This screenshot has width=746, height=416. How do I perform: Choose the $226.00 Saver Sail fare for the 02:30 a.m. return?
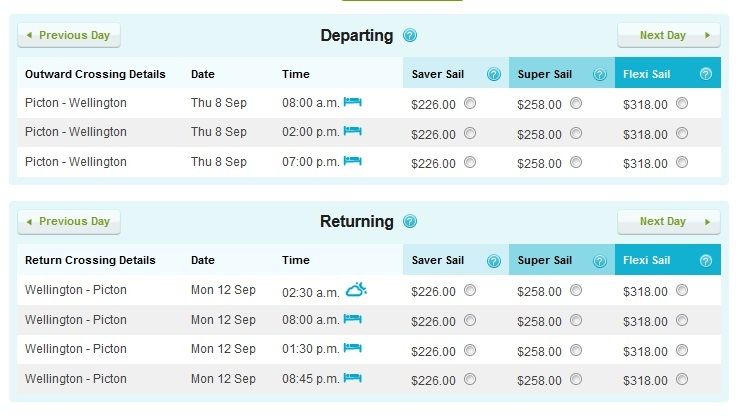point(470,290)
